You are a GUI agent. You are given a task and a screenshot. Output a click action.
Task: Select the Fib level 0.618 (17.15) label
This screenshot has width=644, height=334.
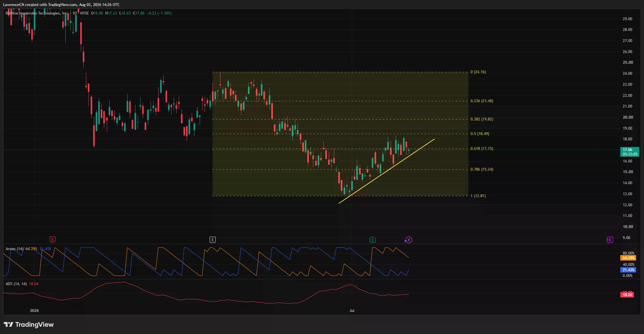pyautogui.click(x=482, y=149)
